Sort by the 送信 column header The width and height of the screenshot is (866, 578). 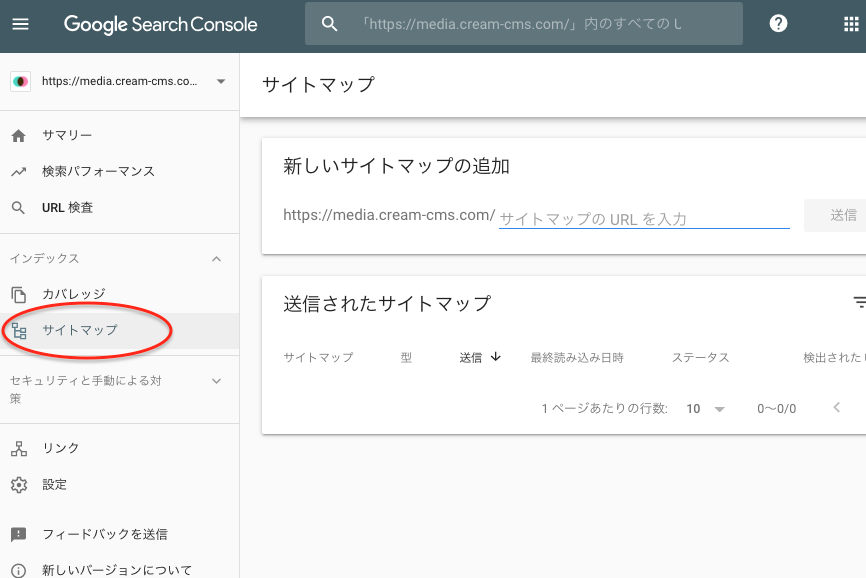pyautogui.click(x=471, y=357)
